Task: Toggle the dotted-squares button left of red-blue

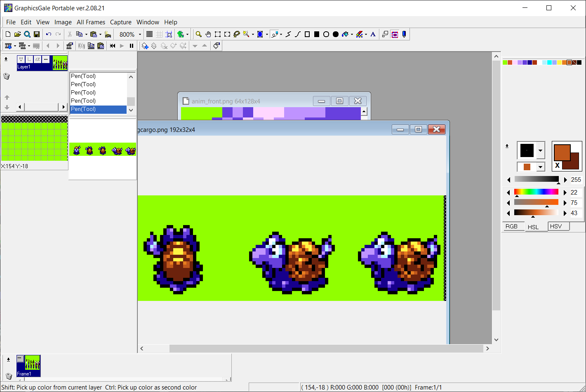Action: 385,34
